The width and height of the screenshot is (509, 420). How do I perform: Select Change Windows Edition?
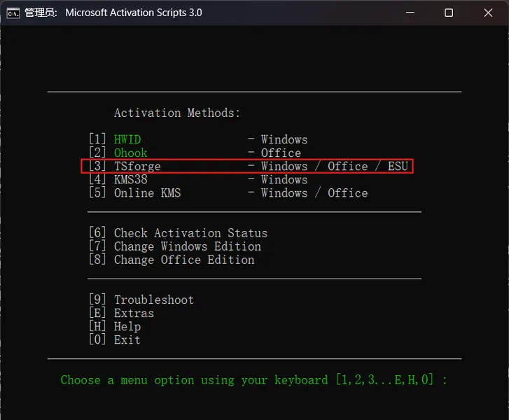coord(187,246)
